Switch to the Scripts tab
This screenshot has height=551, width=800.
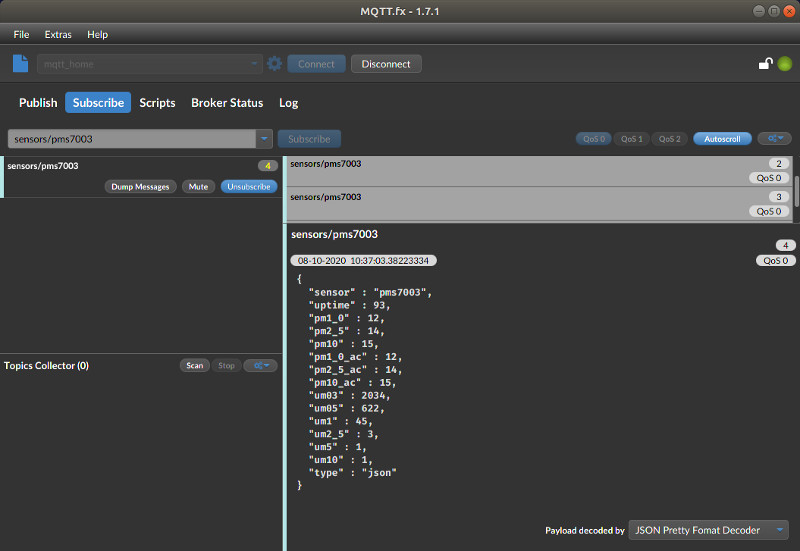pos(157,103)
